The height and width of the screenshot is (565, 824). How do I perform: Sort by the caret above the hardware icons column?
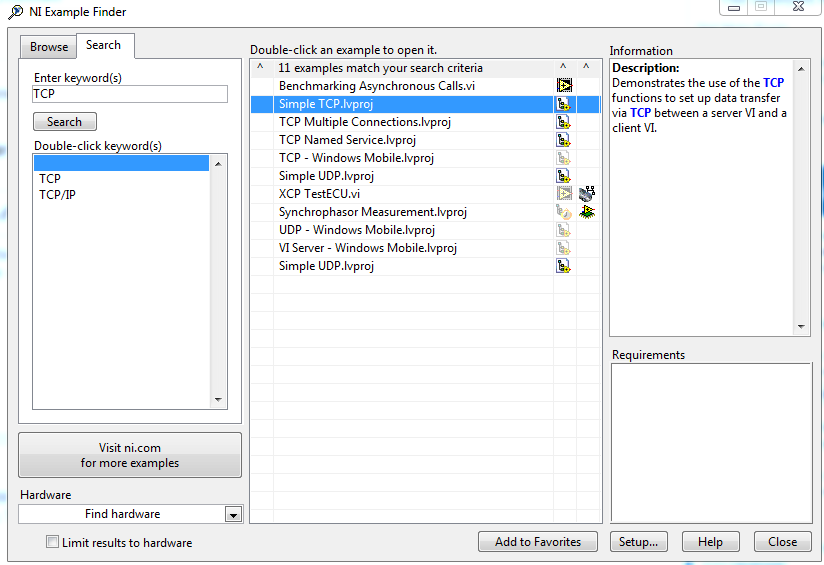tap(586, 67)
